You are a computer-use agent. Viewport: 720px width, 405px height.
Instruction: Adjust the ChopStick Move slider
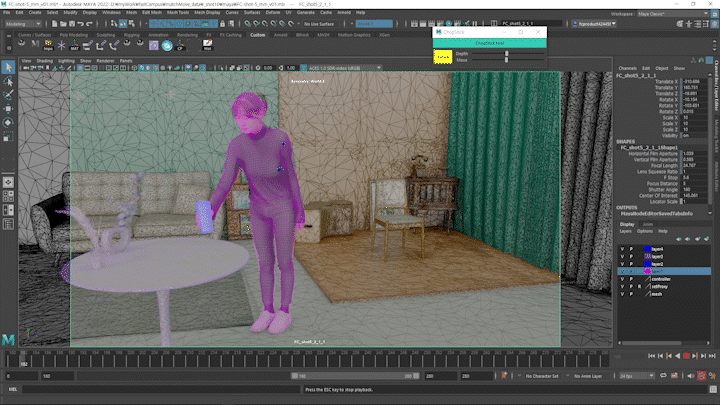(507, 60)
